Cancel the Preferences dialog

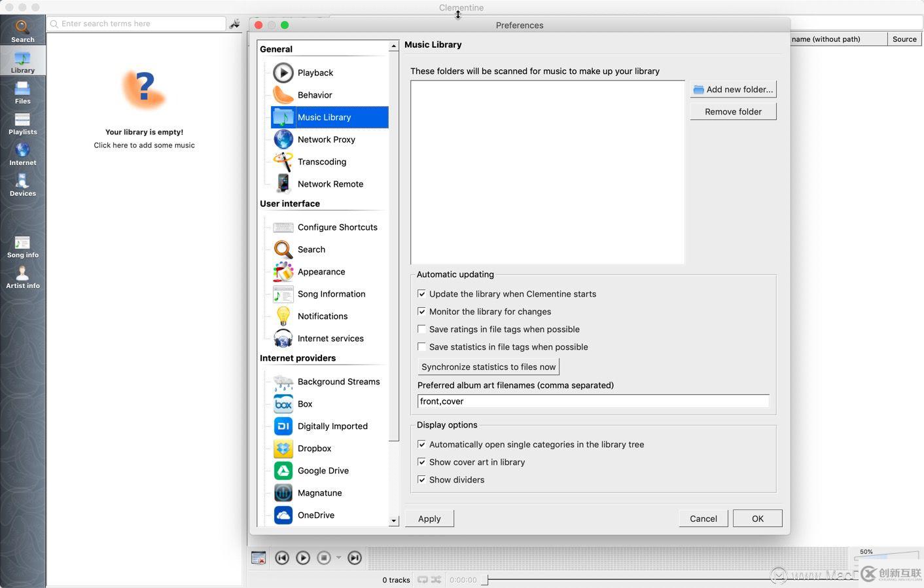coord(703,519)
